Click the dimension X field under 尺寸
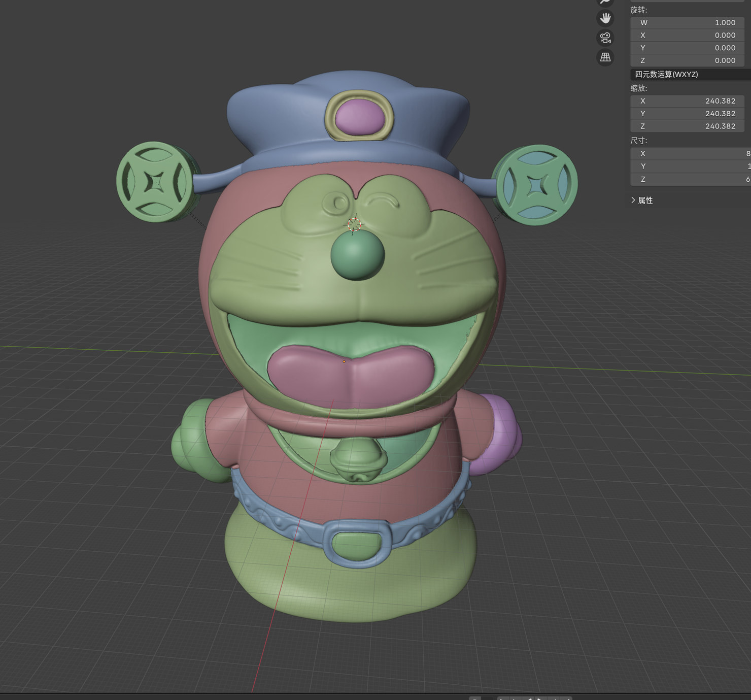 pyautogui.click(x=691, y=154)
